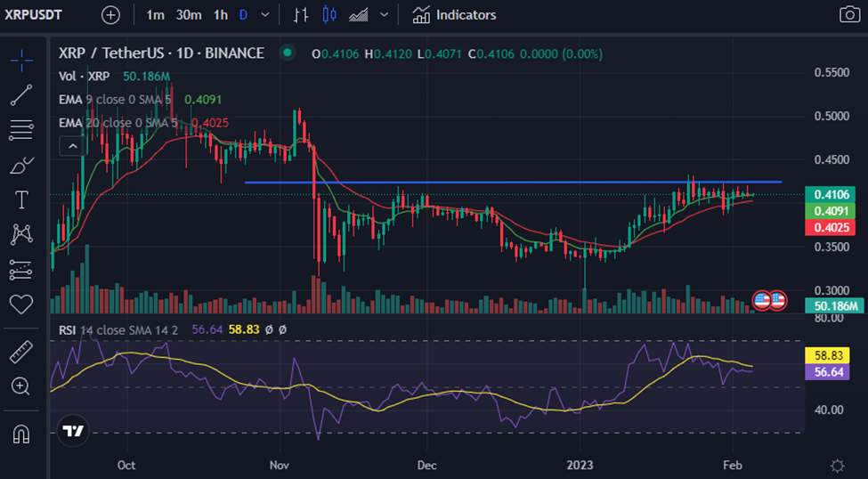Click the Nov date axis label
868x479 pixels.
tap(280, 465)
